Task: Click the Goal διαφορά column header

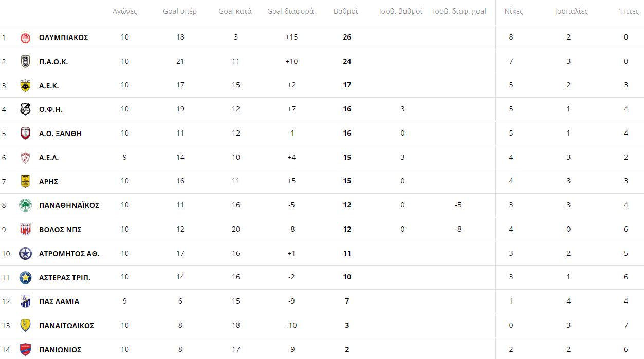Action: [x=290, y=11]
